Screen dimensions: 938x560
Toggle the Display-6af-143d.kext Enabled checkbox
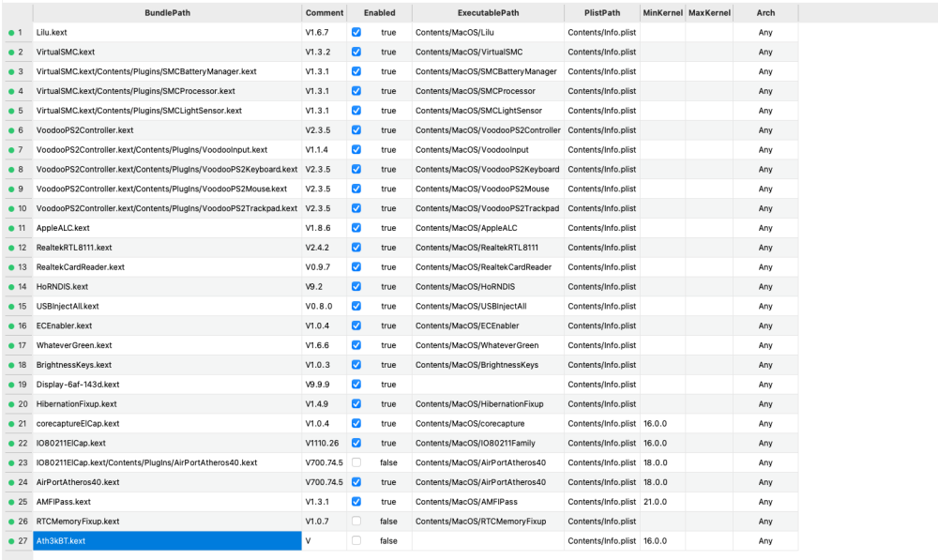point(356,385)
